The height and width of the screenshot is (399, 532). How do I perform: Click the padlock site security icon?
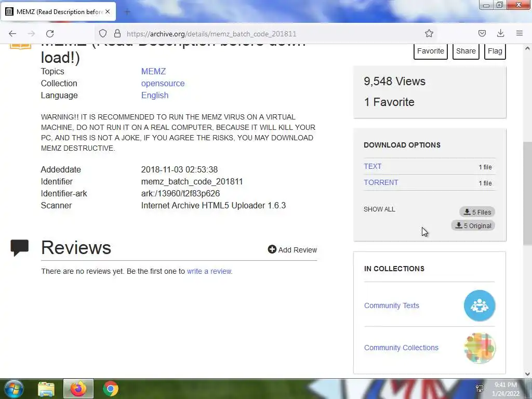[117, 33]
